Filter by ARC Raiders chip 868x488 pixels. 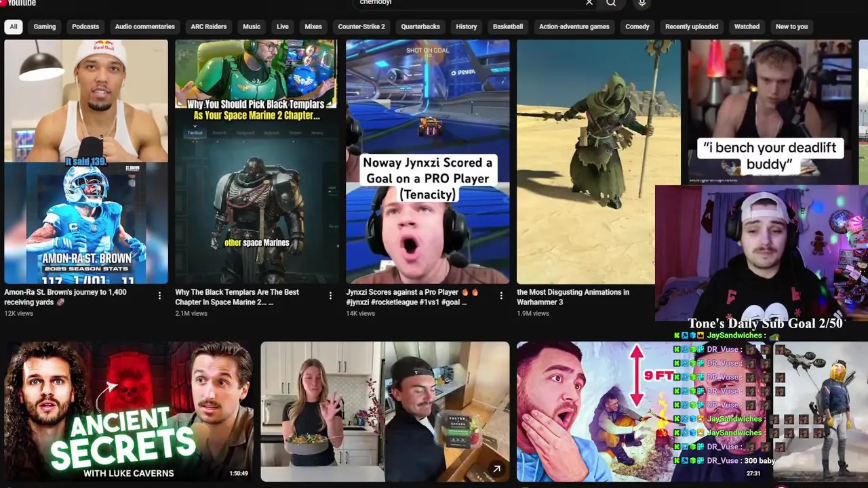(x=209, y=26)
